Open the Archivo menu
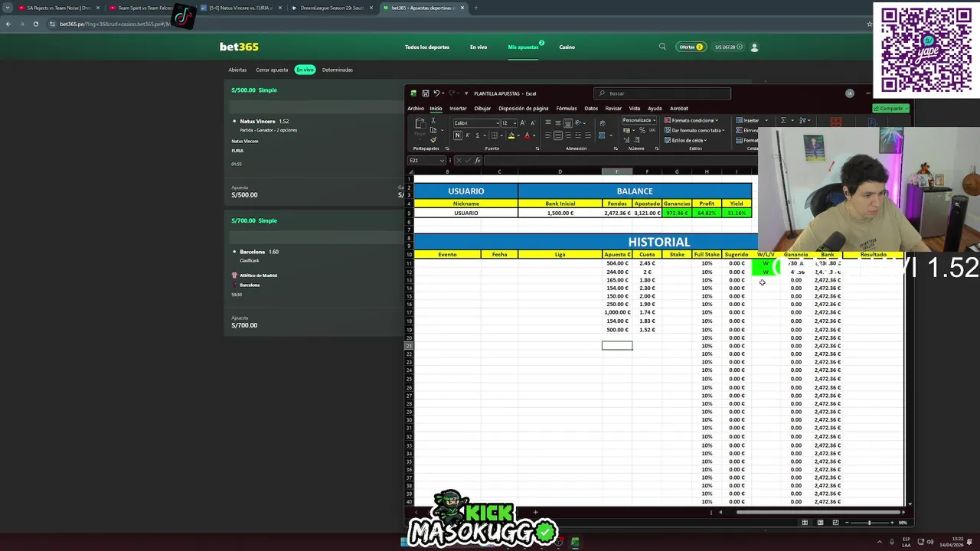This screenshot has height=551, width=980. tap(416, 109)
